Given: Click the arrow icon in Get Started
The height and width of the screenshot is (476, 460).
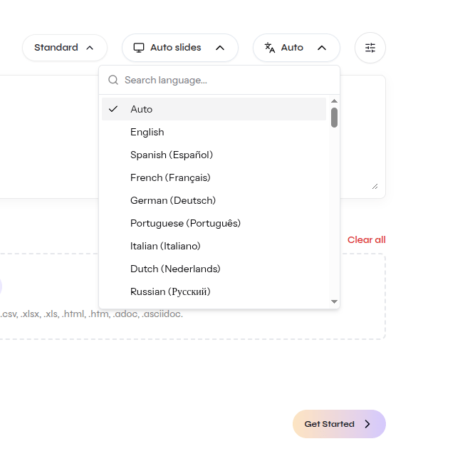Looking at the screenshot, I should [367, 424].
